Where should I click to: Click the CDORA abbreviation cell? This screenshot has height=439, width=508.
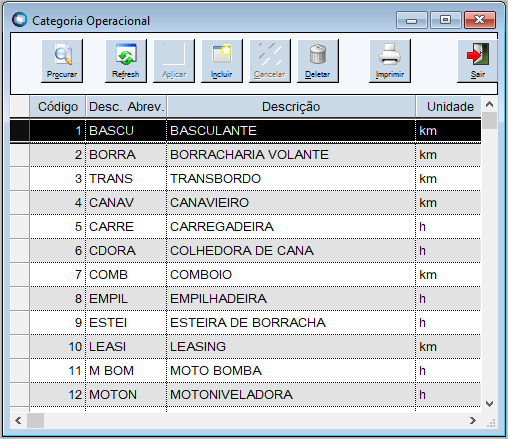126,251
